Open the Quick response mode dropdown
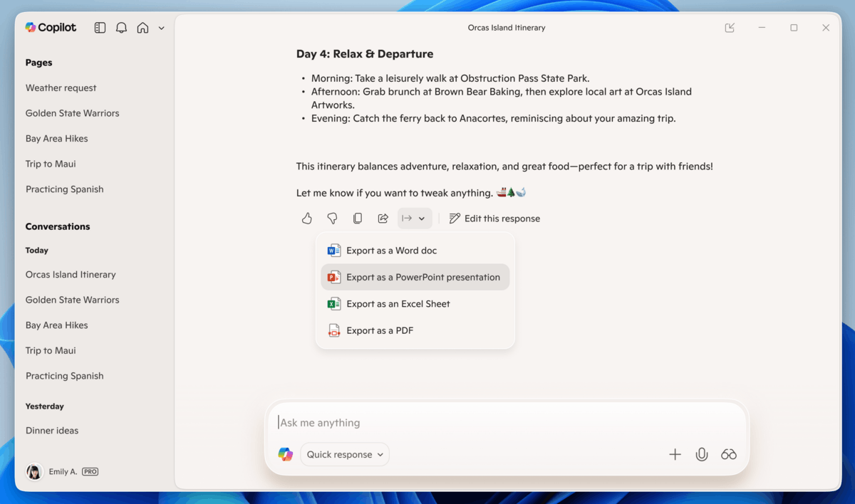 (345, 454)
